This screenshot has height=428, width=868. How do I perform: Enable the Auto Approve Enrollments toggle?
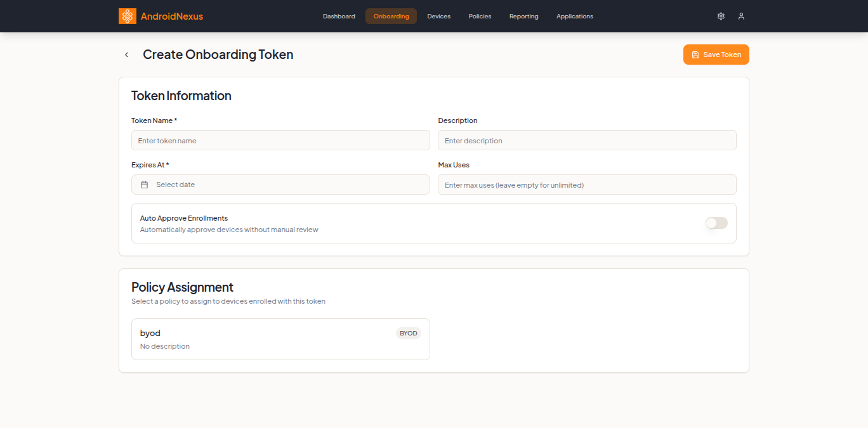click(x=716, y=223)
